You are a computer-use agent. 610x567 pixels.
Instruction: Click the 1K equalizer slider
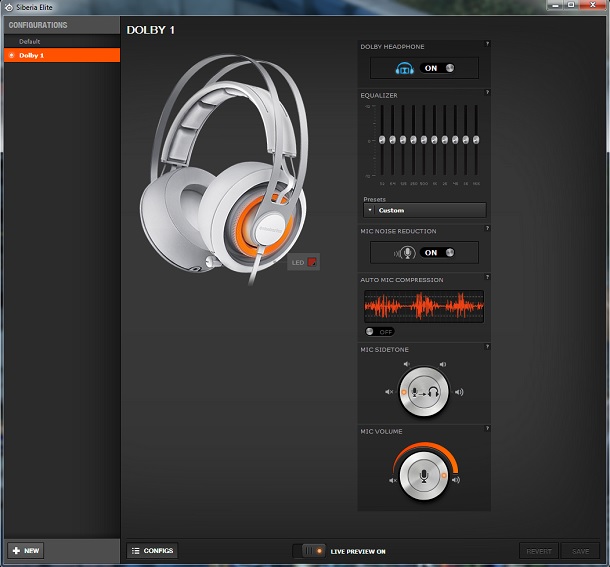435,140
